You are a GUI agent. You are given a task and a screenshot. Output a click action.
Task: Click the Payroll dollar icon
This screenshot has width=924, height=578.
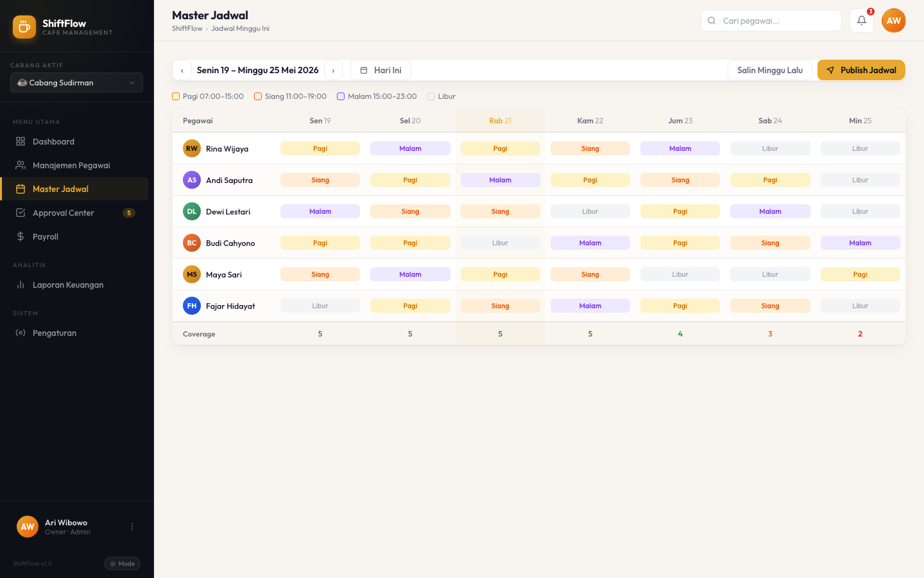coord(21,236)
